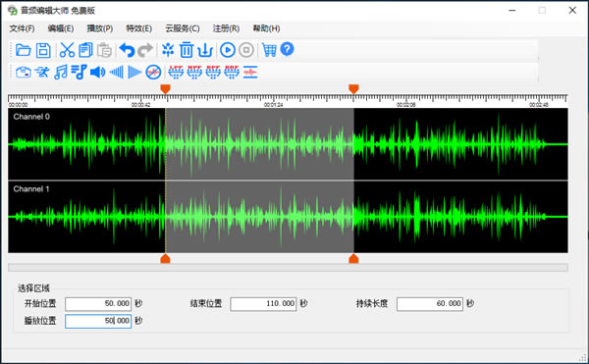Apply the fade-in effect icon
This screenshot has height=364, width=589.
click(117, 72)
